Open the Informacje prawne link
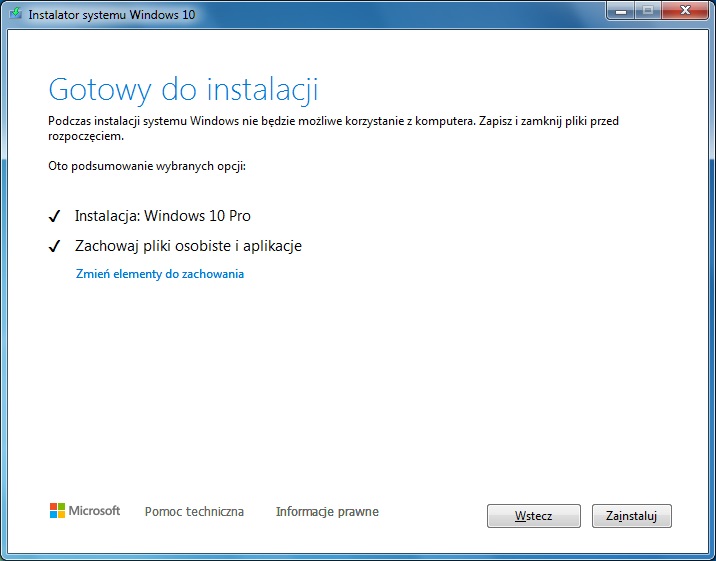The width and height of the screenshot is (716, 561). coord(327,512)
